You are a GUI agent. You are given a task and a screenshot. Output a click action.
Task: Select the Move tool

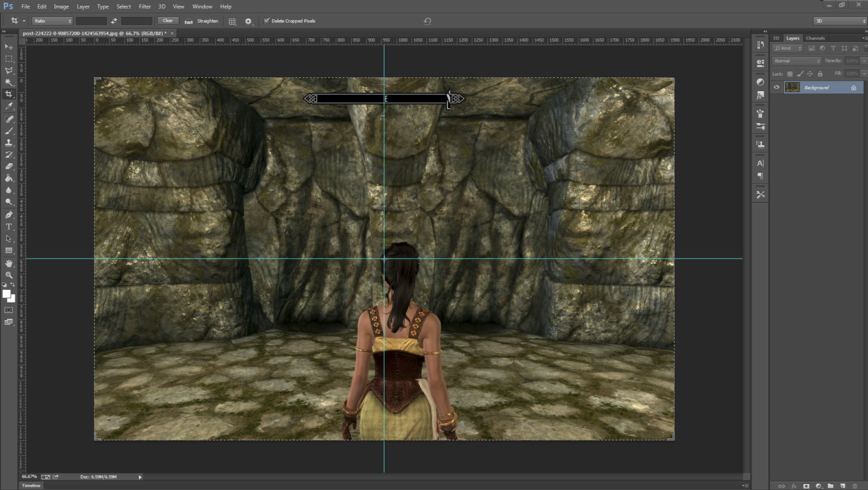coord(9,47)
